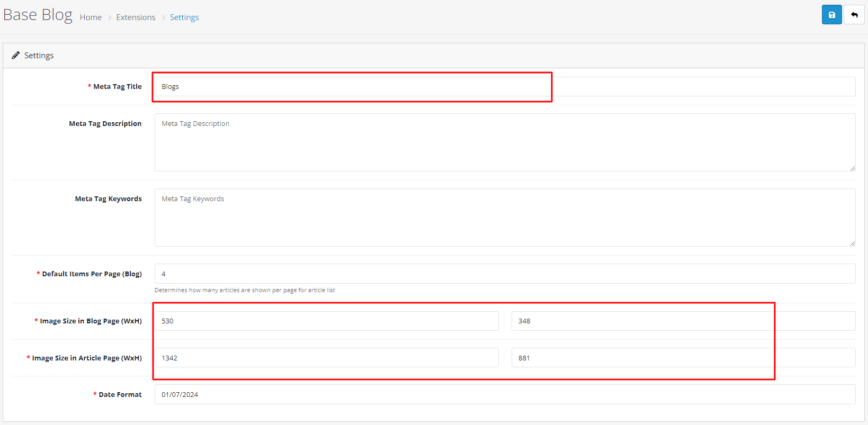Click the Settings breadcrumb link
This screenshot has height=425, width=868.
[x=184, y=17]
